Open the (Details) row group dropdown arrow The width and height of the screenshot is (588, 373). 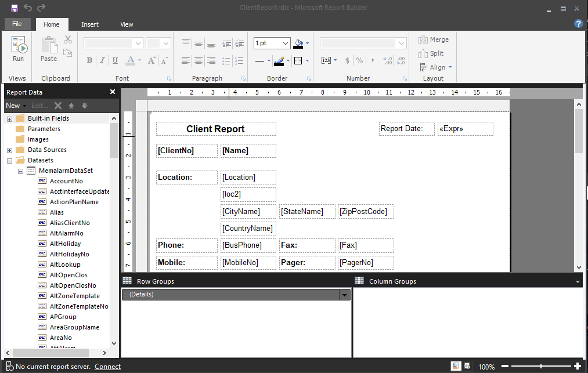tap(344, 295)
